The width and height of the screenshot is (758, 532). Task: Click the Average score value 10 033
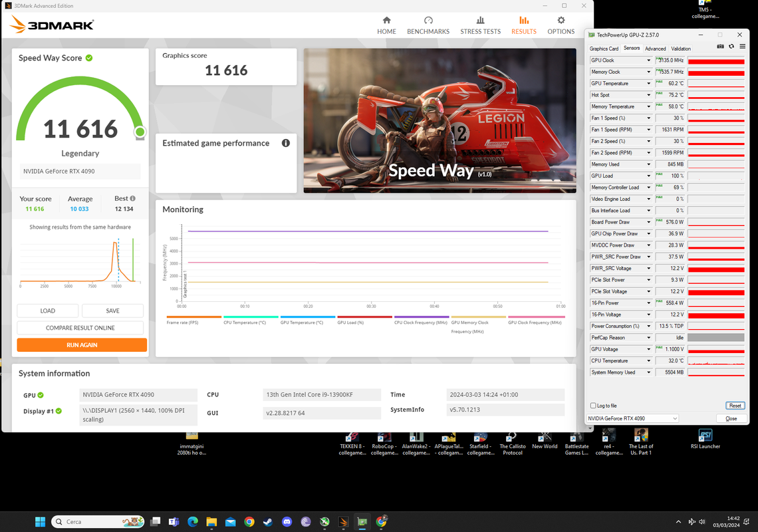click(x=79, y=209)
